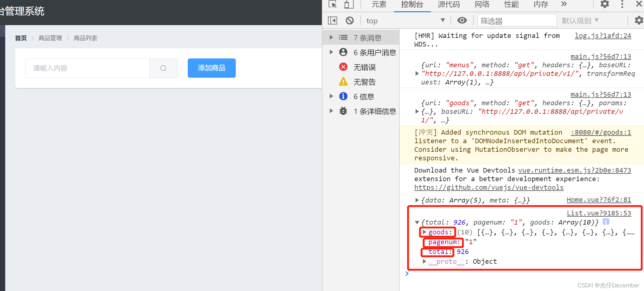
Task: Toggle device toolbar emulation icon
Action: pyautogui.click(x=349, y=4)
